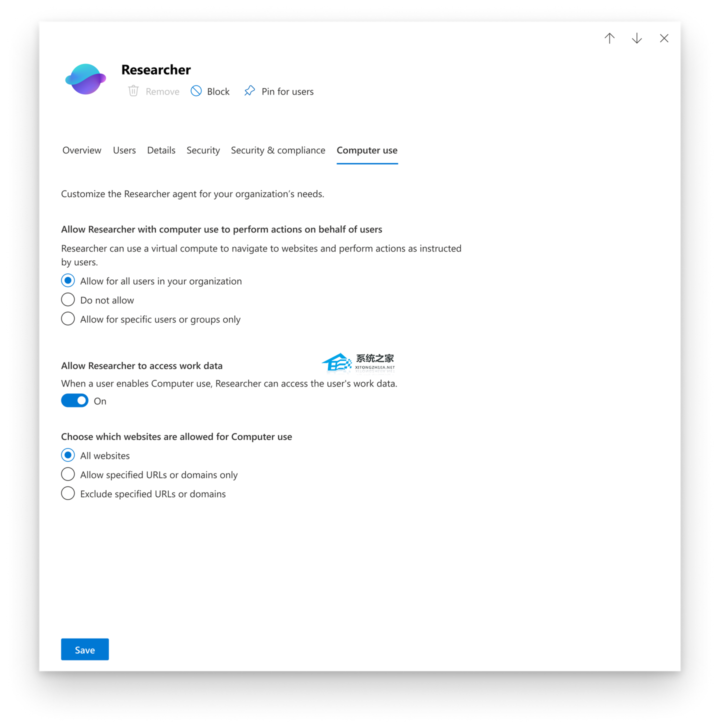Image resolution: width=720 pixels, height=728 pixels.
Task: Select Allow for all users in your organization
Action: click(x=68, y=281)
